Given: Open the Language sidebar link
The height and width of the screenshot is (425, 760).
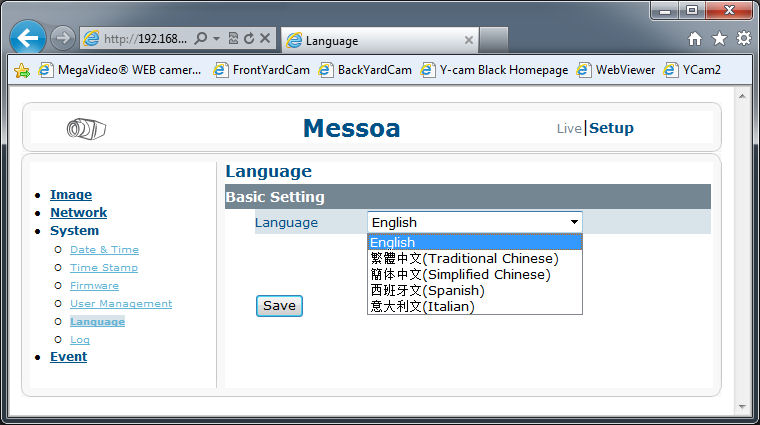Looking at the screenshot, I should [x=97, y=321].
